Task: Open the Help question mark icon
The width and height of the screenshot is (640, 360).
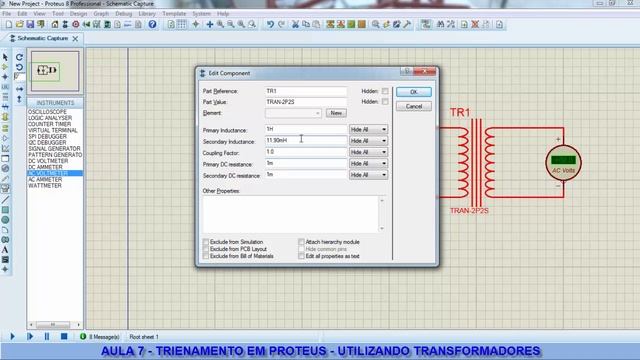Action: pos(152,24)
